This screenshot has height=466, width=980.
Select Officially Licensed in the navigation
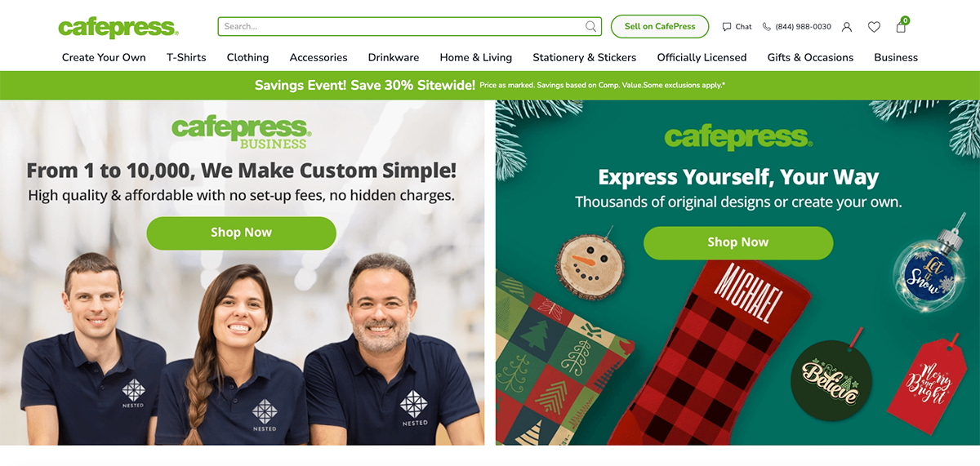[x=702, y=57]
